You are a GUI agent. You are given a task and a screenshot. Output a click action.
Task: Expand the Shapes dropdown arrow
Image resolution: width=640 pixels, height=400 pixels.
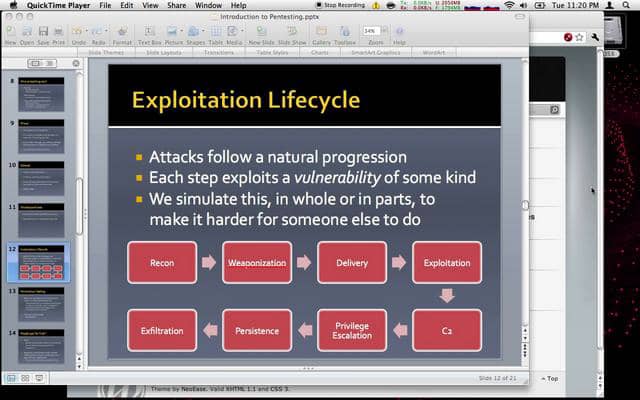click(x=203, y=31)
